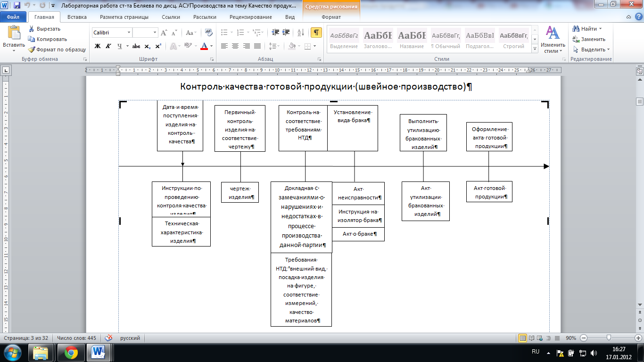Open the Calibri font name dropdown

point(129,33)
